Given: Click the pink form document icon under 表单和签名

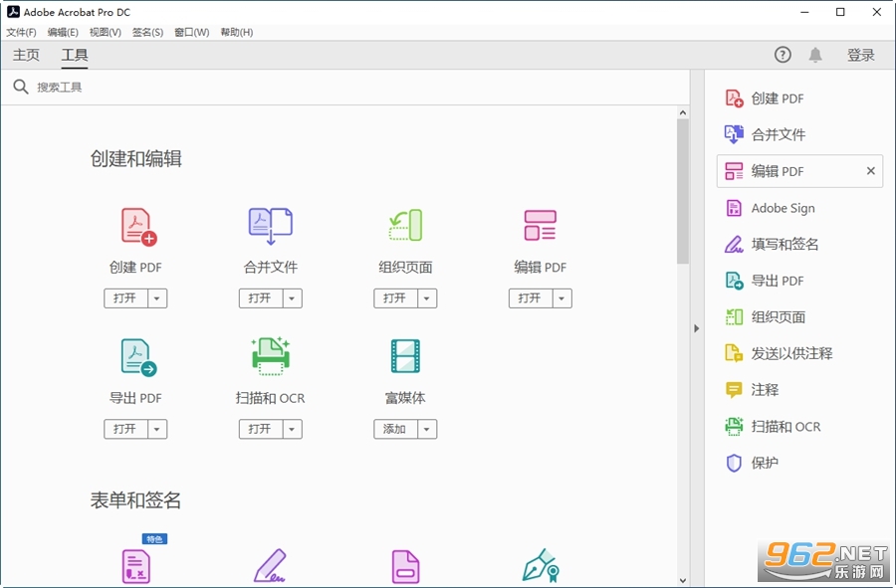Looking at the screenshot, I should [x=405, y=566].
